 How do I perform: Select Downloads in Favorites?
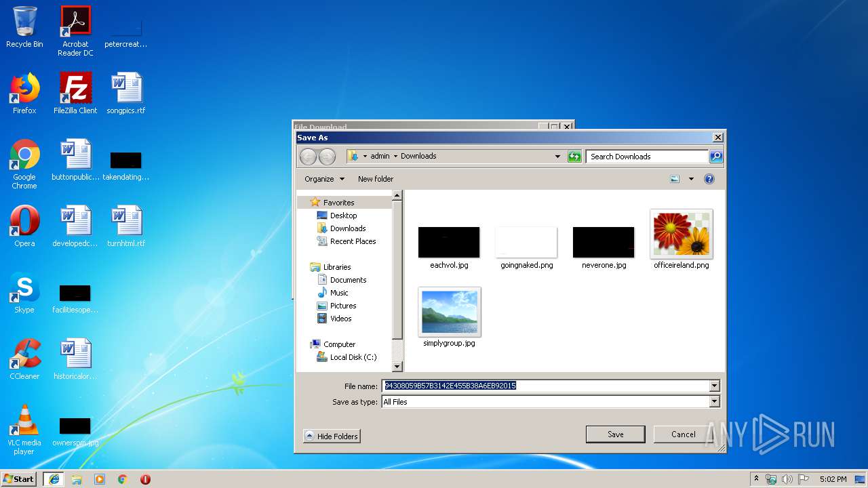coord(348,228)
